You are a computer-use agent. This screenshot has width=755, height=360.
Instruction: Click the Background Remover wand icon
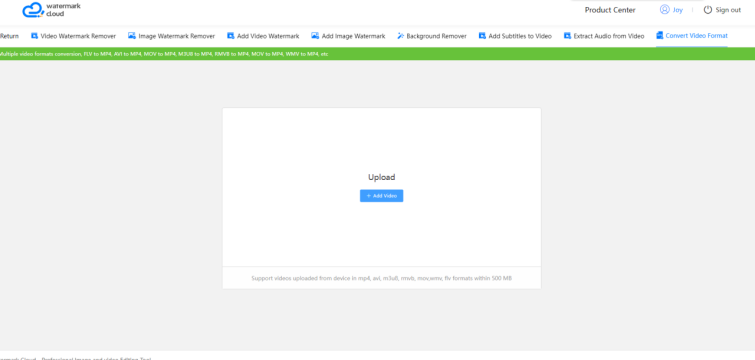click(x=401, y=36)
